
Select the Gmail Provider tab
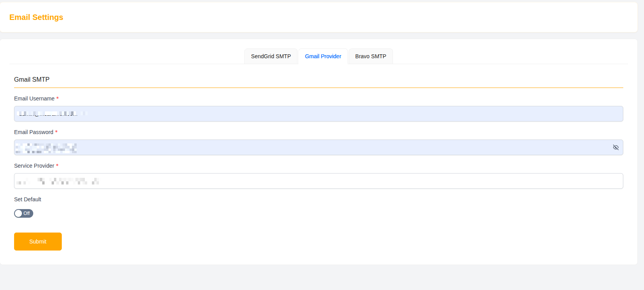(323, 56)
